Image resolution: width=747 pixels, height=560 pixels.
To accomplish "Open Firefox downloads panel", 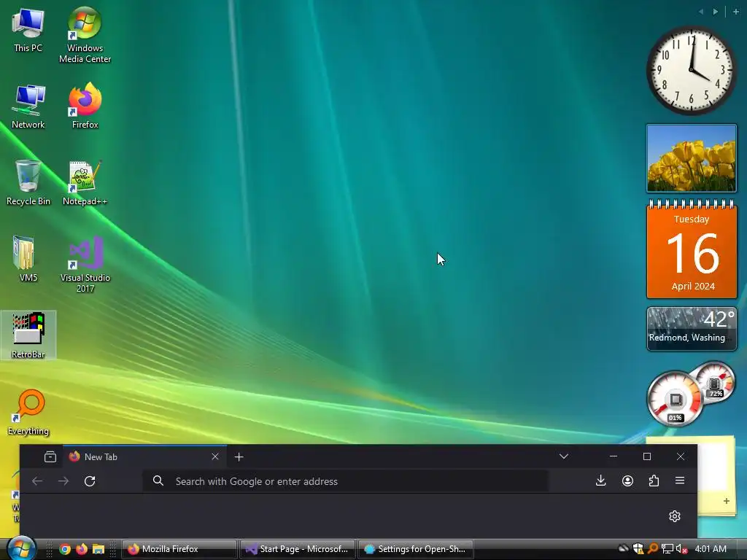I will [601, 481].
